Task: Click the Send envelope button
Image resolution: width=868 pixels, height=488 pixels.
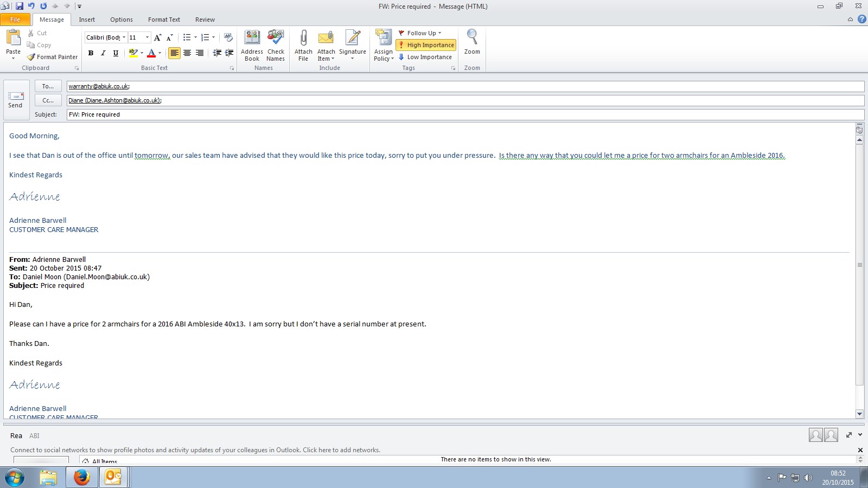Action: pyautogui.click(x=16, y=100)
